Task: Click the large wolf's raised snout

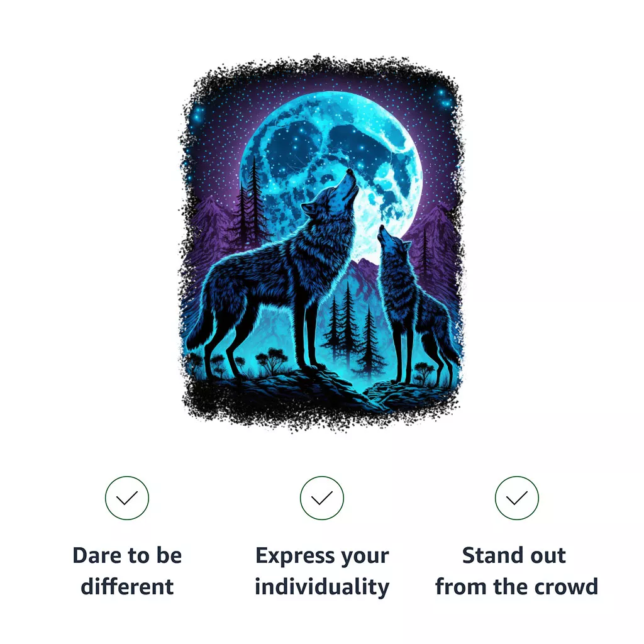Action: [x=350, y=180]
